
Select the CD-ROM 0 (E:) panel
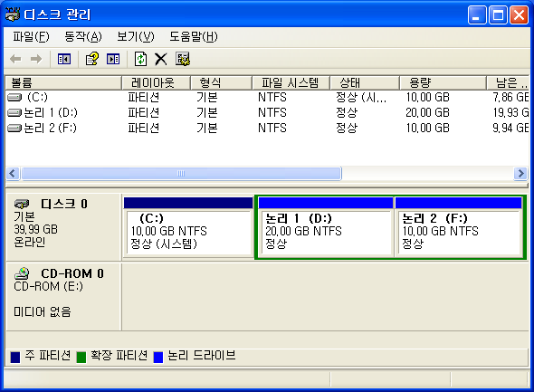(63, 296)
